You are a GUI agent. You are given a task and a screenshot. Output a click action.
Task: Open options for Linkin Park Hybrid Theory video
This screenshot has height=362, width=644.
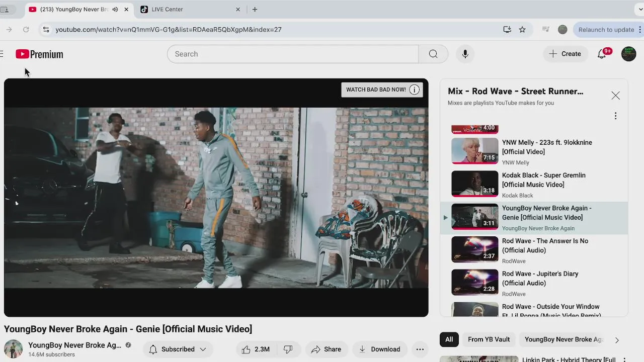pyautogui.click(x=625, y=360)
